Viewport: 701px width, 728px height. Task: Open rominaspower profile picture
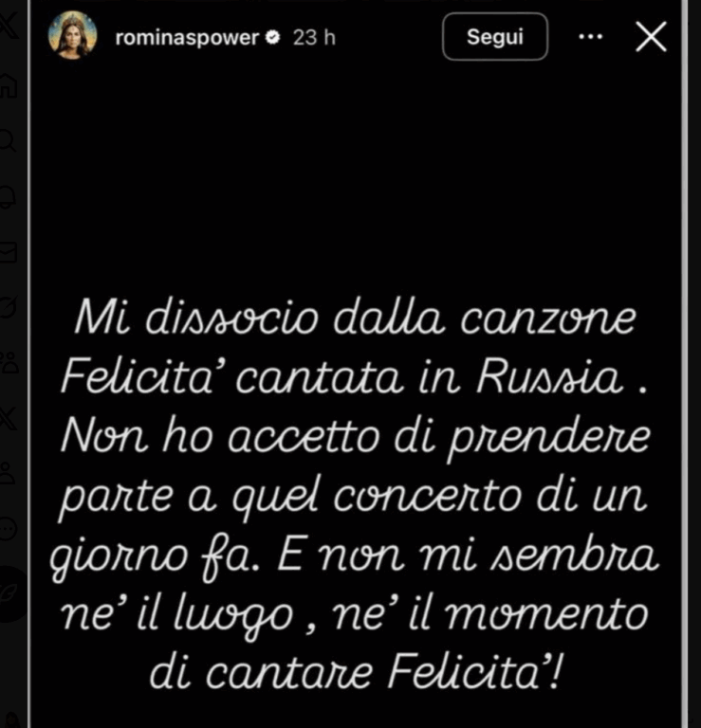tap(72, 35)
